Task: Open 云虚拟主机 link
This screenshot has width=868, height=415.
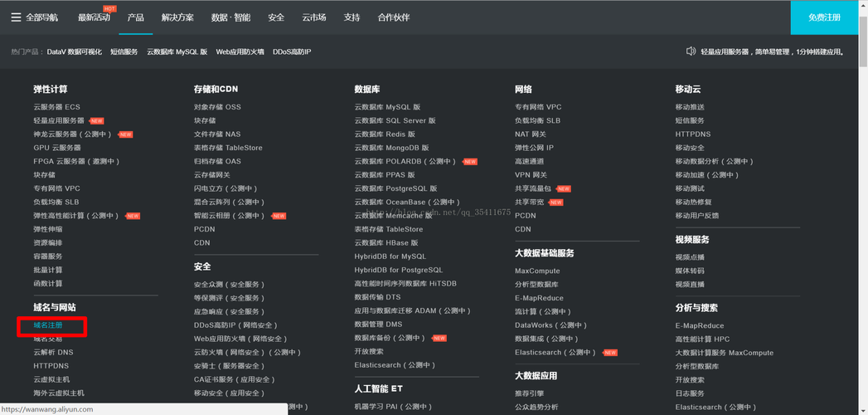Action: (x=51, y=379)
